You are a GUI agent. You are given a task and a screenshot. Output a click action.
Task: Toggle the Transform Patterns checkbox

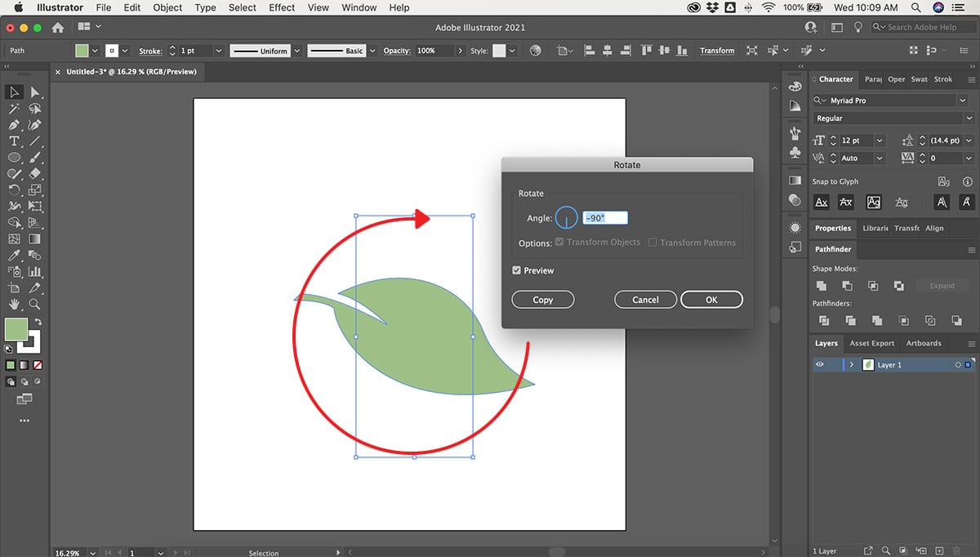coord(653,243)
